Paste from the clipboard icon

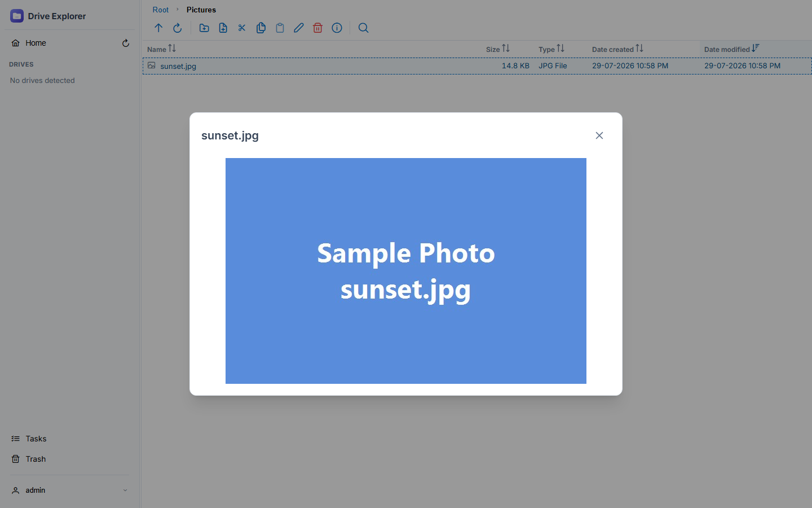point(280,28)
